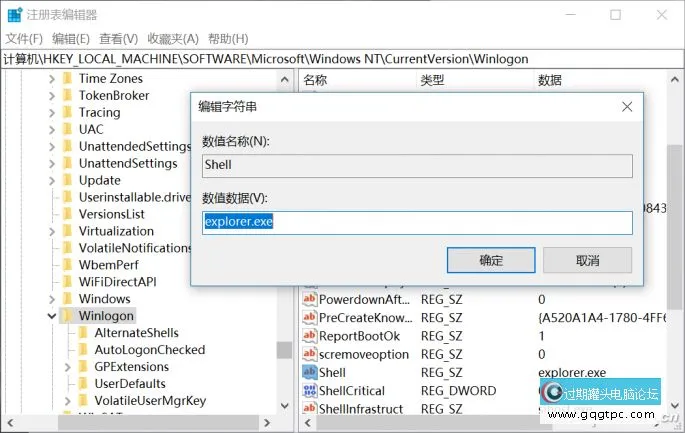The width and height of the screenshot is (685, 433).
Task: Click the 数据 column header
Action: (550, 79)
